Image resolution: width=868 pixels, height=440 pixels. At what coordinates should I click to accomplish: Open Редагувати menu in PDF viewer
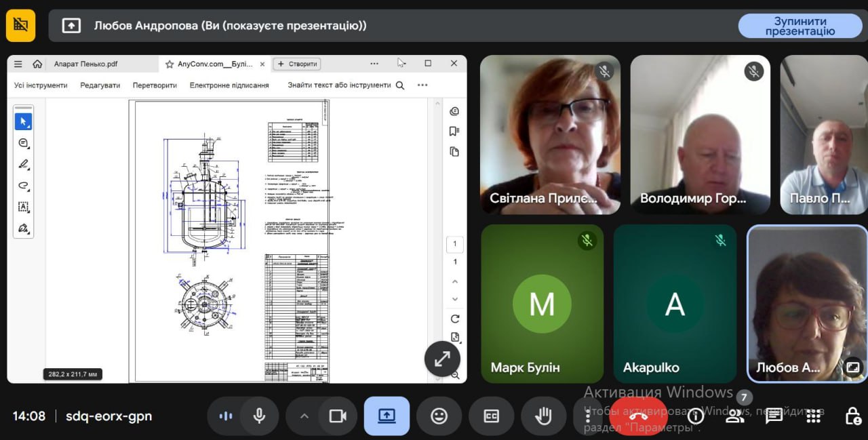[x=100, y=85]
